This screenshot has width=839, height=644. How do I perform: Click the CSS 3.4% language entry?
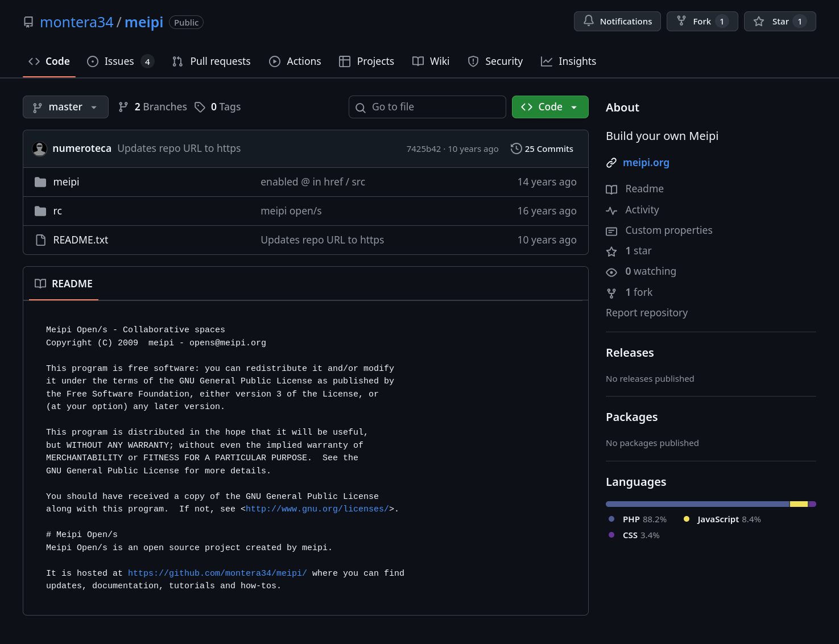pyautogui.click(x=634, y=535)
